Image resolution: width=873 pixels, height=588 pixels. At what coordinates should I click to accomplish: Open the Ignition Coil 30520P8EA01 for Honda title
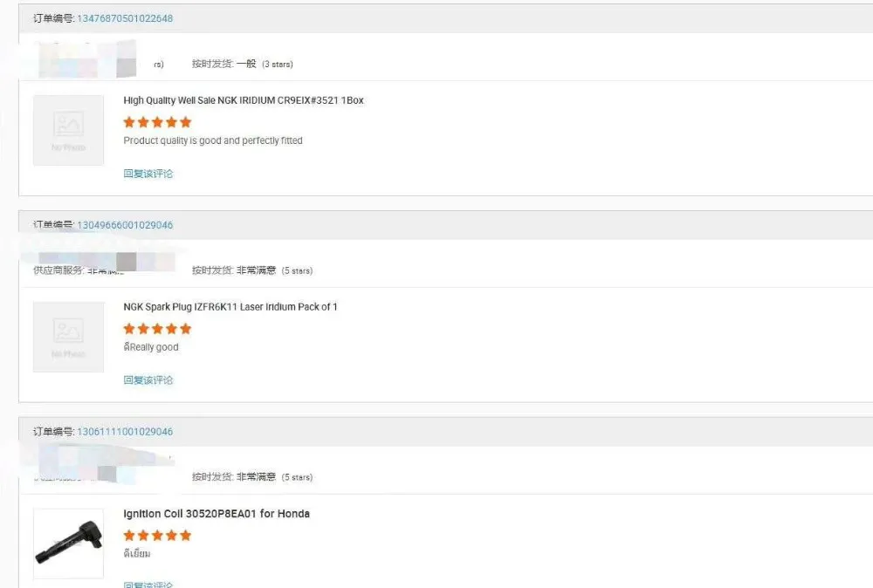coord(217,514)
